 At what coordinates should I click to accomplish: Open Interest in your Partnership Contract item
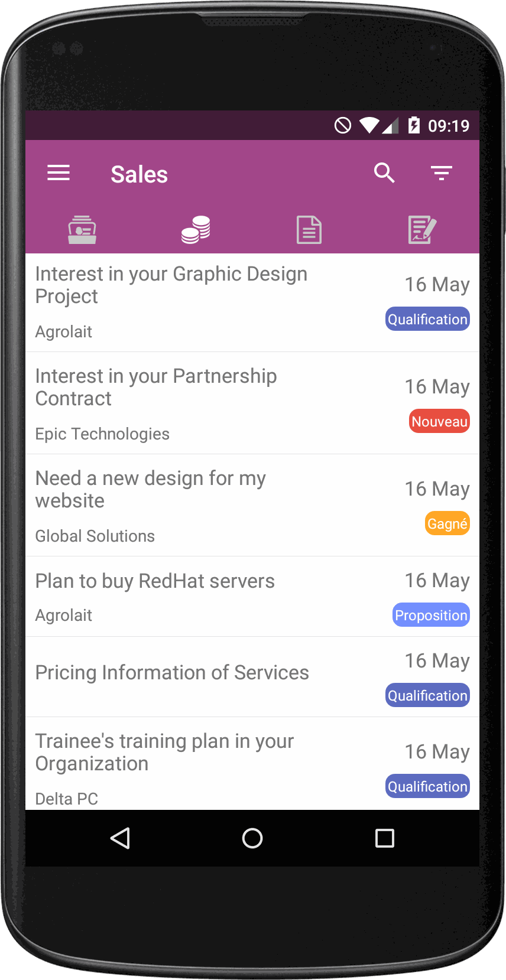(252, 403)
